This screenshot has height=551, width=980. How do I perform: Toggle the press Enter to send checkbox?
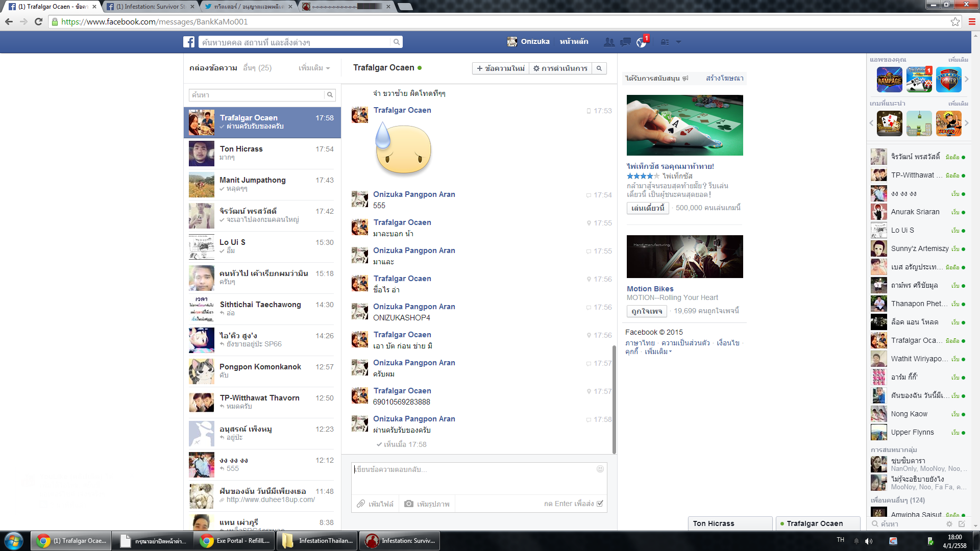point(600,504)
